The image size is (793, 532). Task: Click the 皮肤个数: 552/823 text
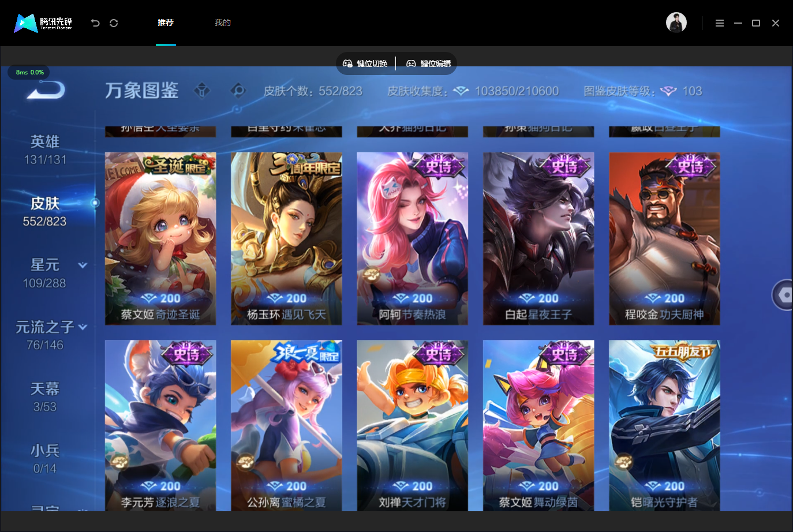313,91
